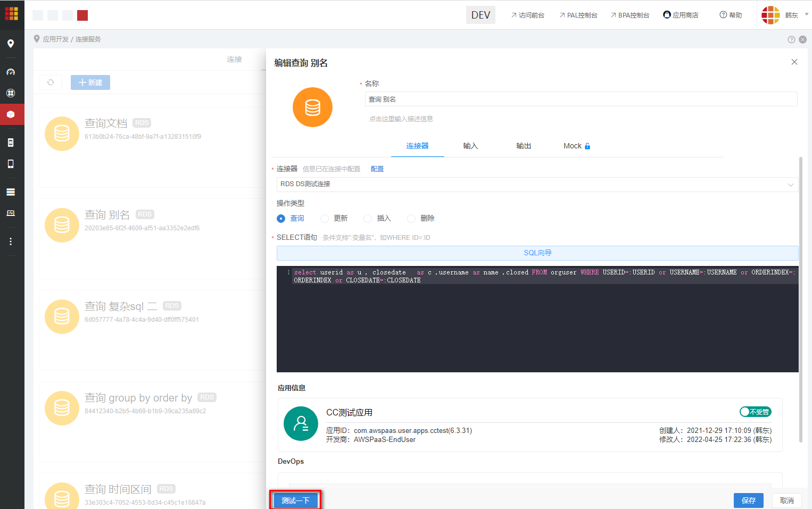Screen dimensions: 812x509
Task: Click the 测试一下 test button
Action: (295, 500)
